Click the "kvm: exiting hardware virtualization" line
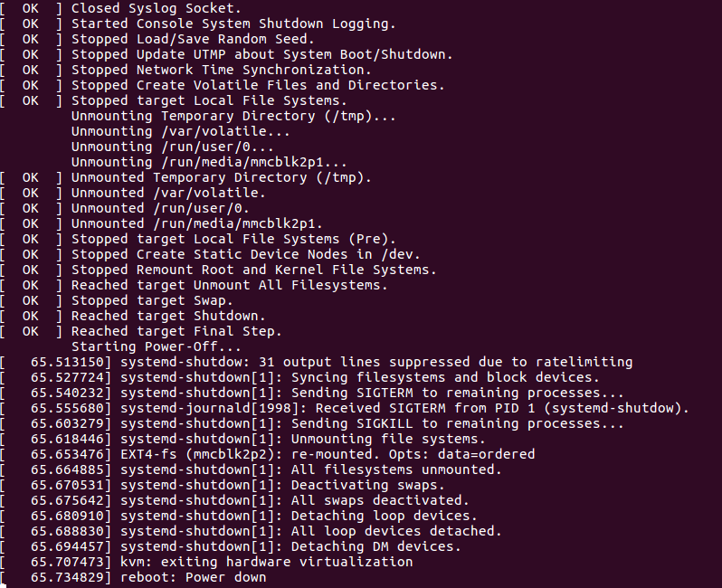This screenshot has height=588, width=722. tap(266, 562)
